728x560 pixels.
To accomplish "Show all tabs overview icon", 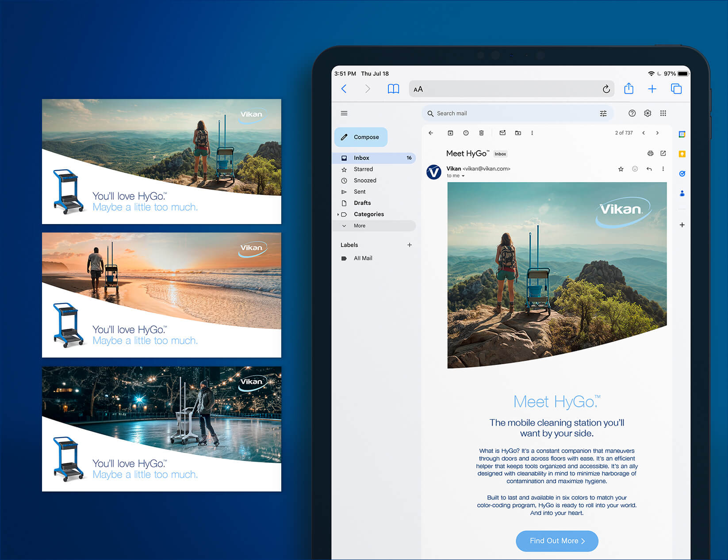I will coord(676,89).
